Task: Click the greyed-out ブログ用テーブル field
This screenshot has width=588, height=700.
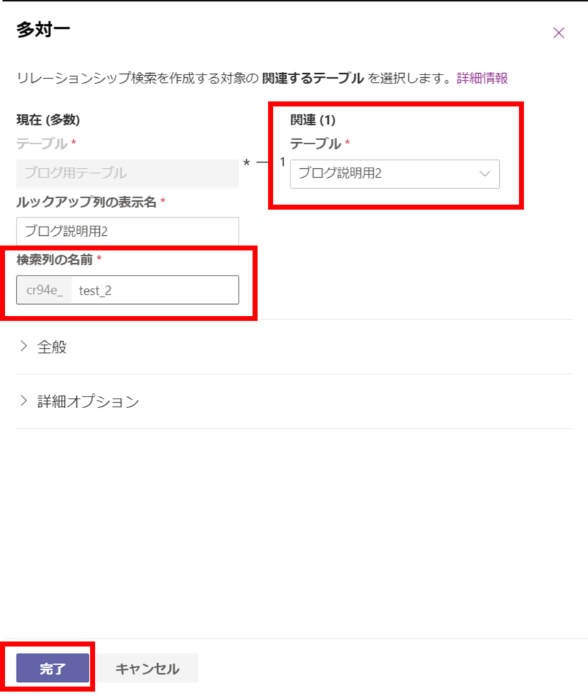Action: coord(128,174)
